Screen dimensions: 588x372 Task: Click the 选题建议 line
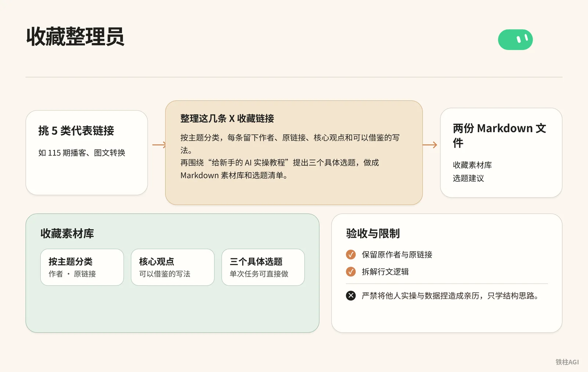tap(469, 178)
